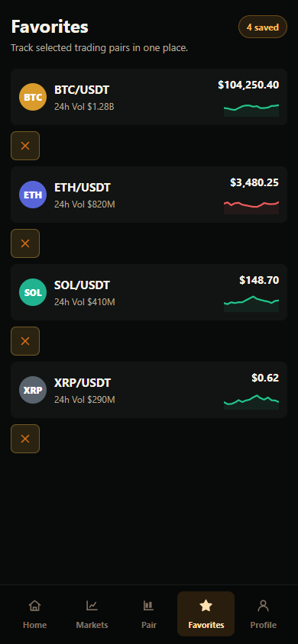The height and width of the screenshot is (644, 298).
Task: Remove ETH/USDT using its X button
Action: point(25,243)
